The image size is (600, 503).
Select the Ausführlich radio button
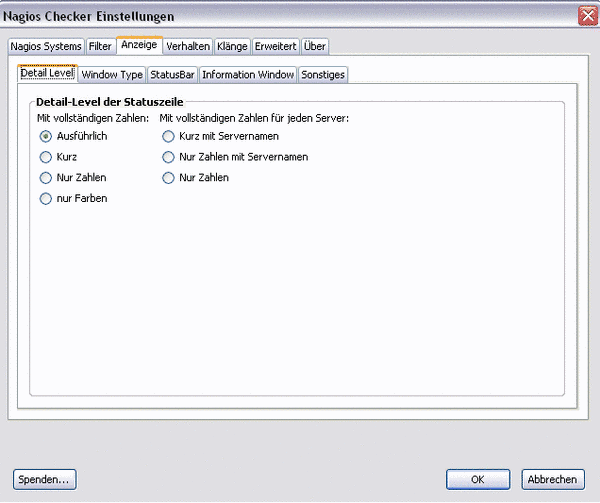coord(45,136)
